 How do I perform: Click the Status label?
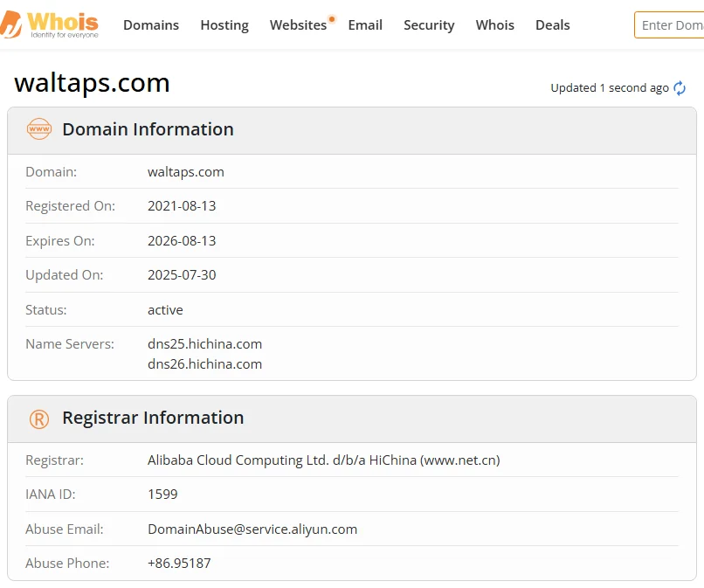coord(45,310)
